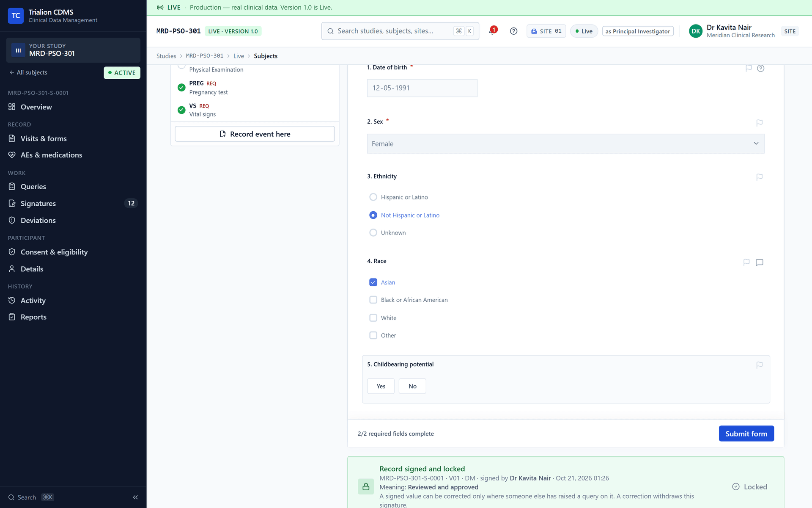Open the help icon in header
The width and height of the screenshot is (812, 508).
(x=513, y=31)
